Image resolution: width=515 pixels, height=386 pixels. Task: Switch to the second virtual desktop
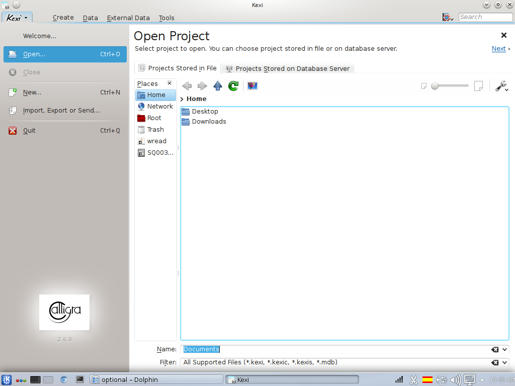[48, 380]
